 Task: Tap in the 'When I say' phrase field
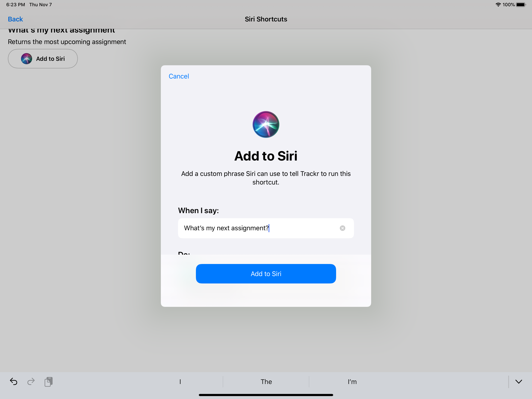pyautogui.click(x=266, y=228)
